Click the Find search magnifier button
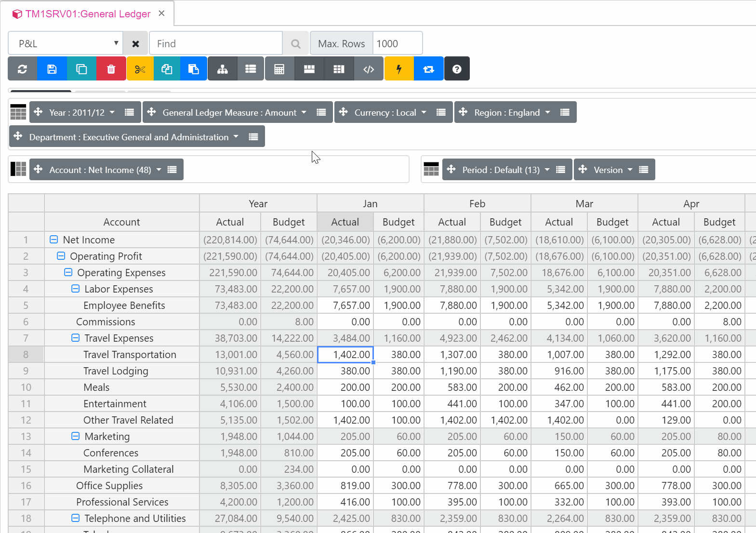The image size is (756, 533). [295, 44]
